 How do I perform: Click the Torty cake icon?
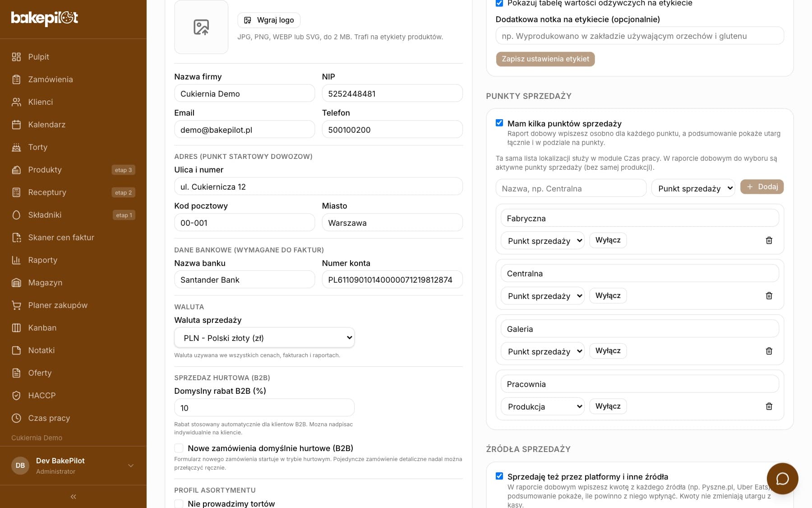(16, 147)
